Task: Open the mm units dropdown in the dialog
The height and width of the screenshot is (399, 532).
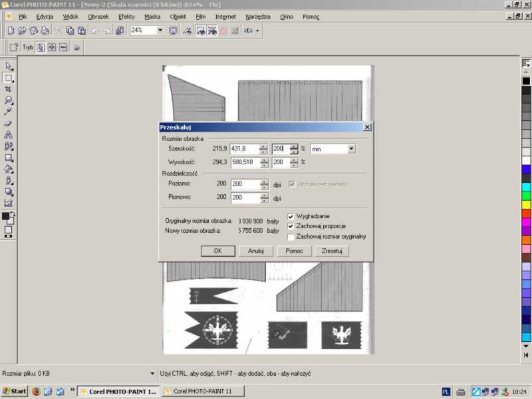Action: [352, 148]
